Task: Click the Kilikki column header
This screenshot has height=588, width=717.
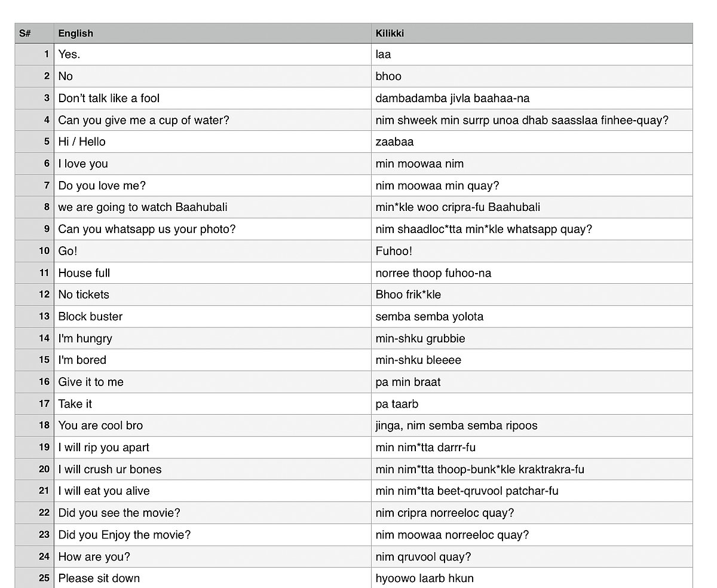Action: point(532,33)
